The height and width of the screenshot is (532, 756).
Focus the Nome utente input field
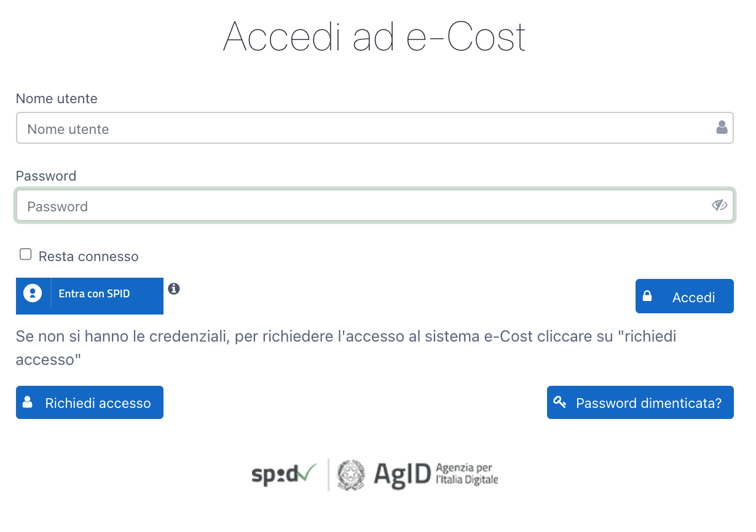pos(375,128)
